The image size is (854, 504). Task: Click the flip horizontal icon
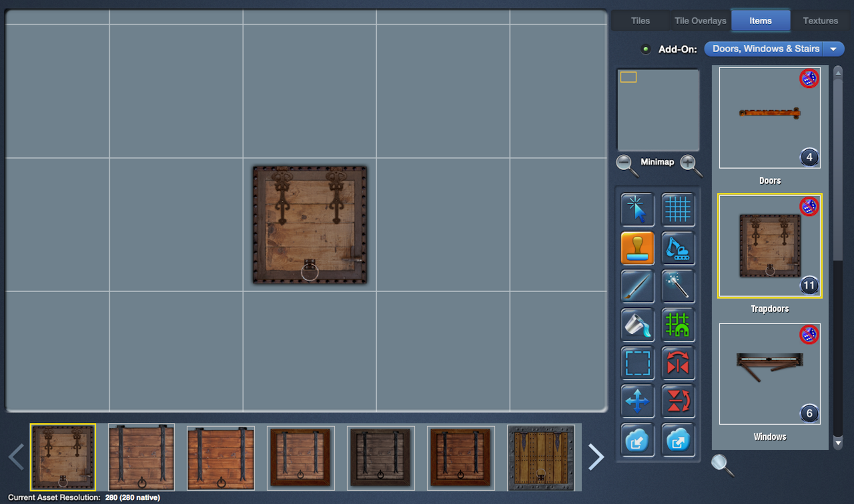[678, 363]
